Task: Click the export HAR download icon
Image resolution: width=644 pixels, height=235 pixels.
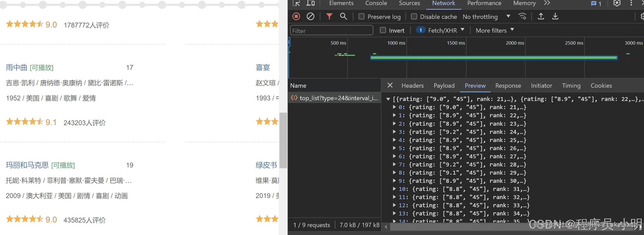Action: coord(555,17)
